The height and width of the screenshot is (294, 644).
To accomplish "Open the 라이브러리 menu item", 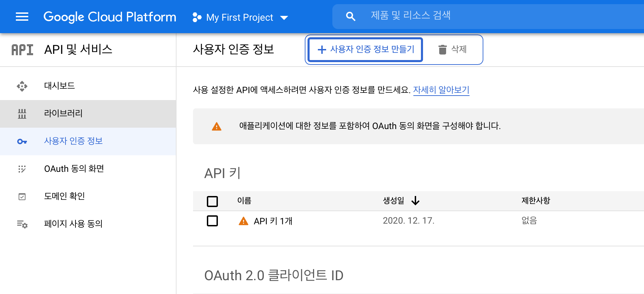I will (88, 114).
